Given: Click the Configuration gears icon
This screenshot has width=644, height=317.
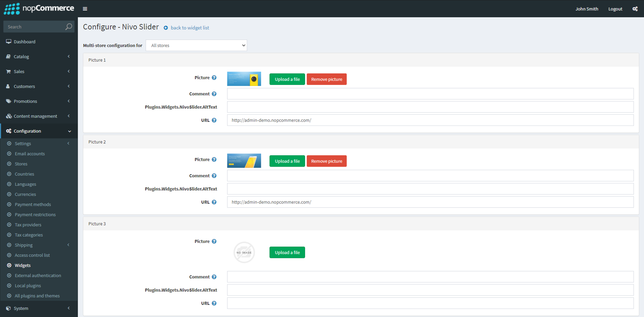Looking at the screenshot, I should [x=9, y=131].
